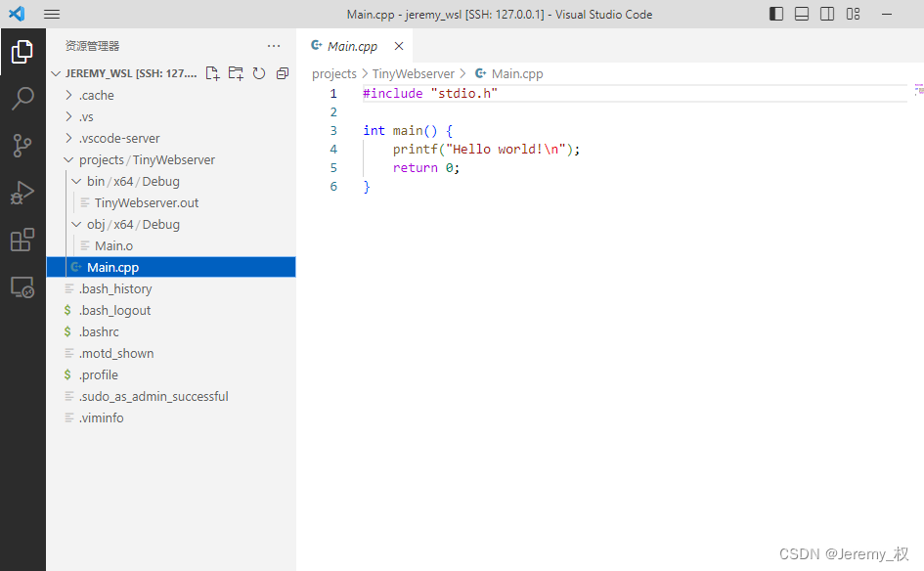Viewport: 924px width, 571px height.
Task: Click line number 1 in editor gutter
Action: [333, 93]
